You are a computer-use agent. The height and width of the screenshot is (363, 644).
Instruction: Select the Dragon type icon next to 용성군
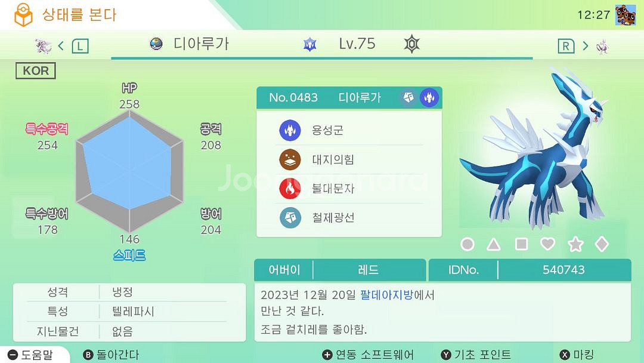[290, 130]
